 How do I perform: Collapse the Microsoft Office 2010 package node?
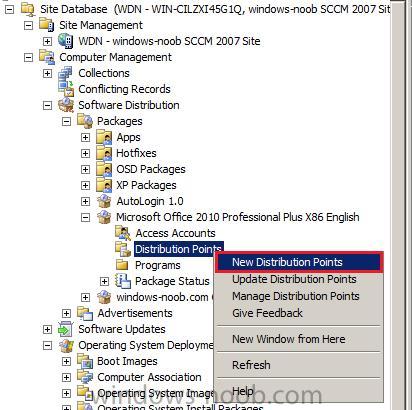85,217
